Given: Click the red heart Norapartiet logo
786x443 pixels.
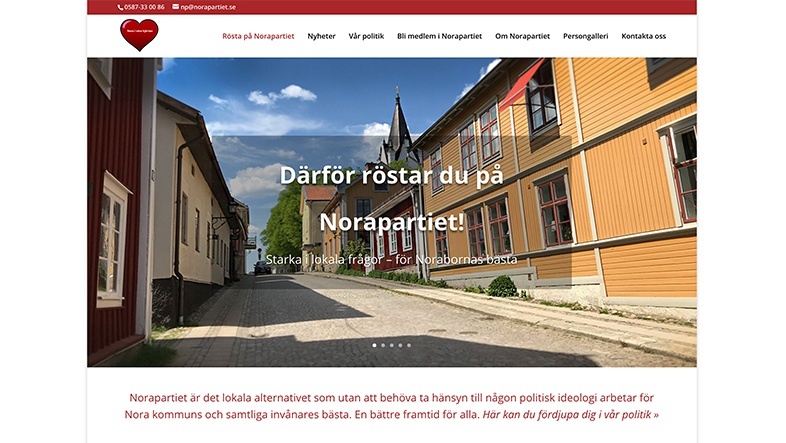Looking at the screenshot, I should pos(139,35).
